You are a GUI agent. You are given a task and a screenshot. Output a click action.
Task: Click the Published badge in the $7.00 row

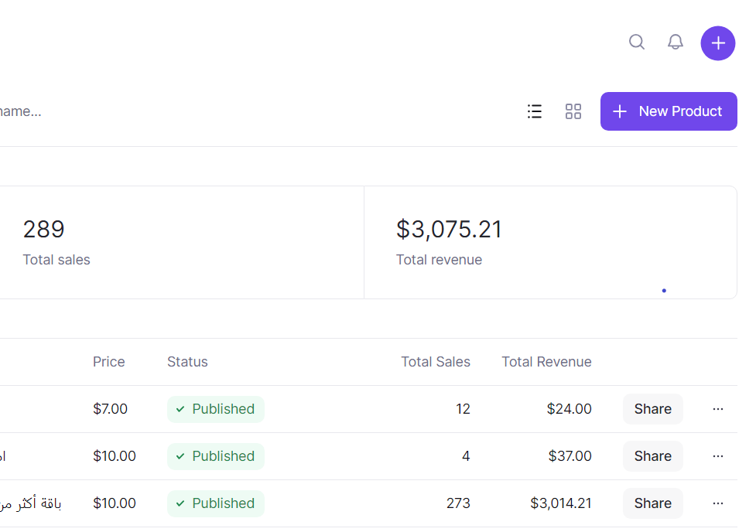(x=216, y=409)
